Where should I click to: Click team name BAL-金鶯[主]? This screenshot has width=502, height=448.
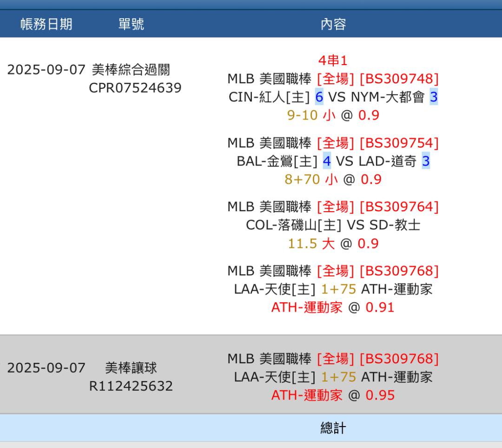pyautogui.click(x=277, y=161)
